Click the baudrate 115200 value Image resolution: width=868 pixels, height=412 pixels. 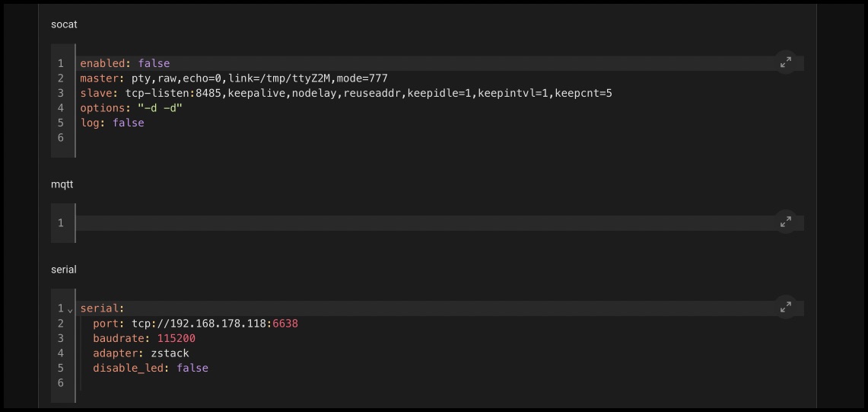(176, 338)
